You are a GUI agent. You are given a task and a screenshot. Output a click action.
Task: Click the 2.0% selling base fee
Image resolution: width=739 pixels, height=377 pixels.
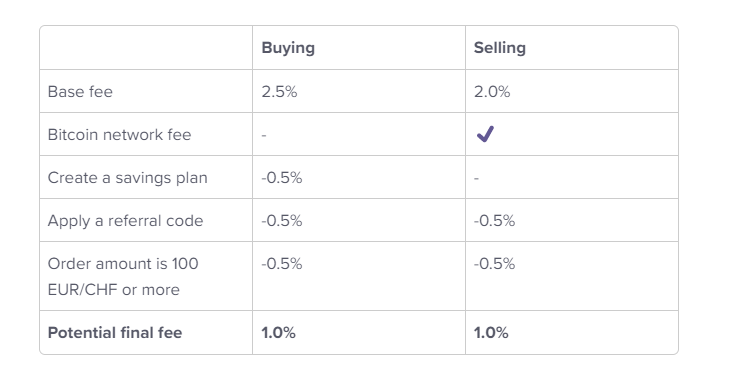[492, 91]
